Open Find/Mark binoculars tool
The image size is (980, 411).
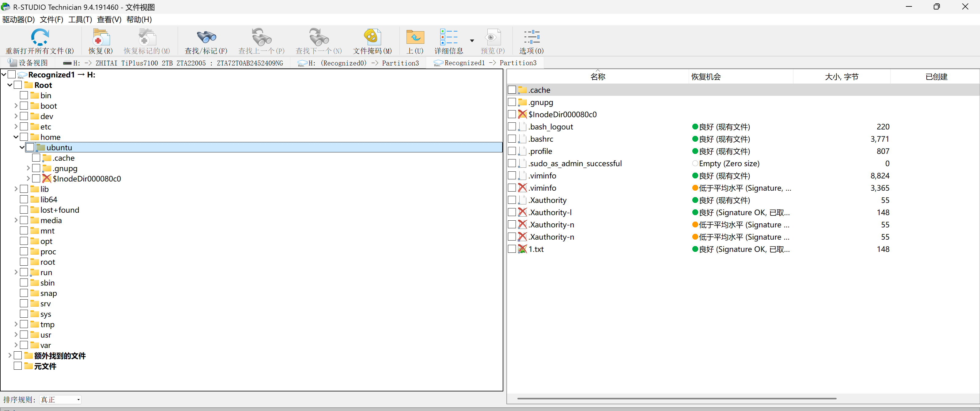tap(206, 37)
